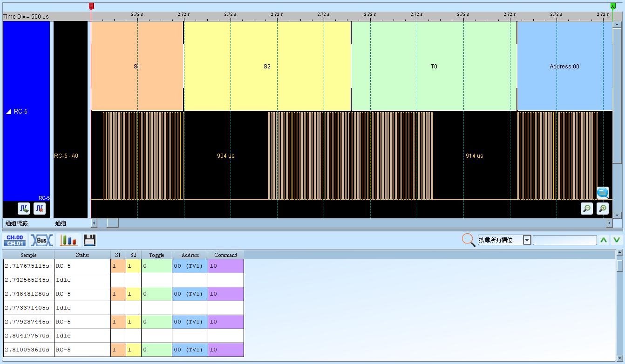The width and height of the screenshot is (625, 364).
Task: Zoom out the waveform view
Action: coord(587,209)
